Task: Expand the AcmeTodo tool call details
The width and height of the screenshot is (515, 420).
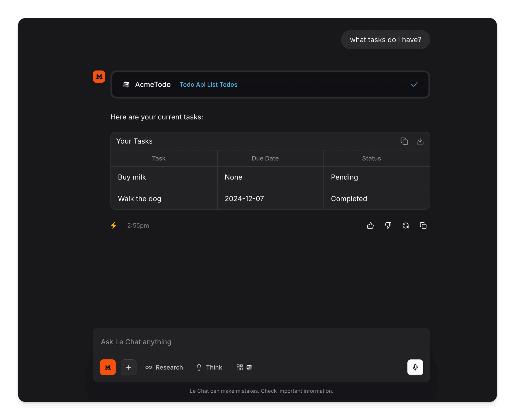Action: [414, 84]
